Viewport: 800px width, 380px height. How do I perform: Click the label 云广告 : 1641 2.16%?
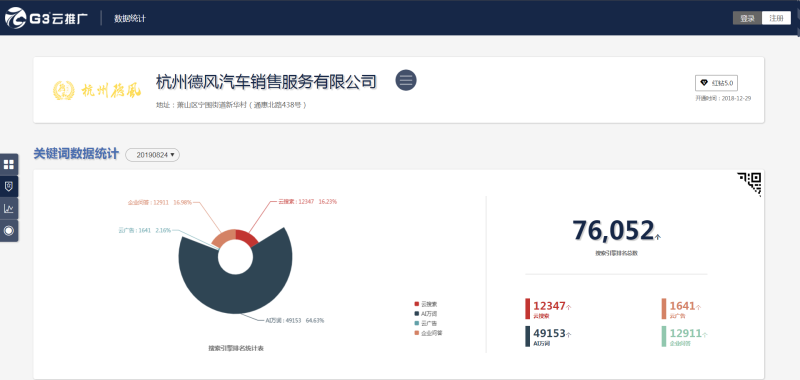tap(145, 230)
